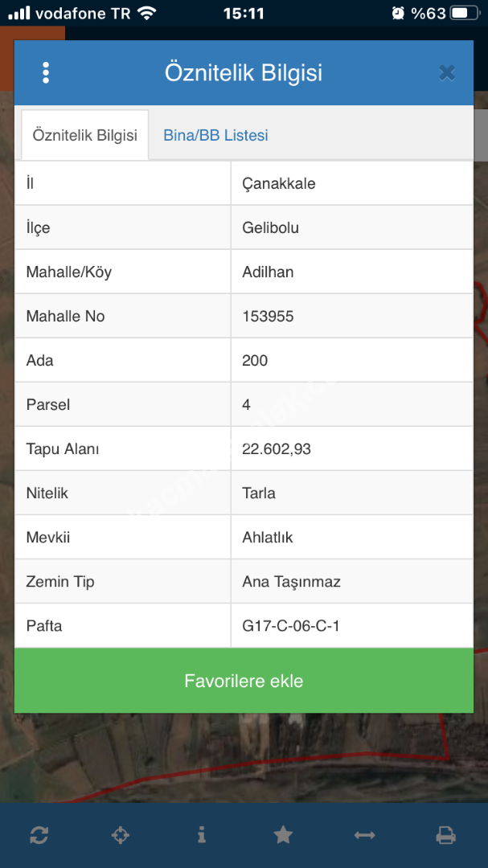The image size is (488, 868).
Task: Tap the Gelibolu district value cell
Action: [351, 227]
